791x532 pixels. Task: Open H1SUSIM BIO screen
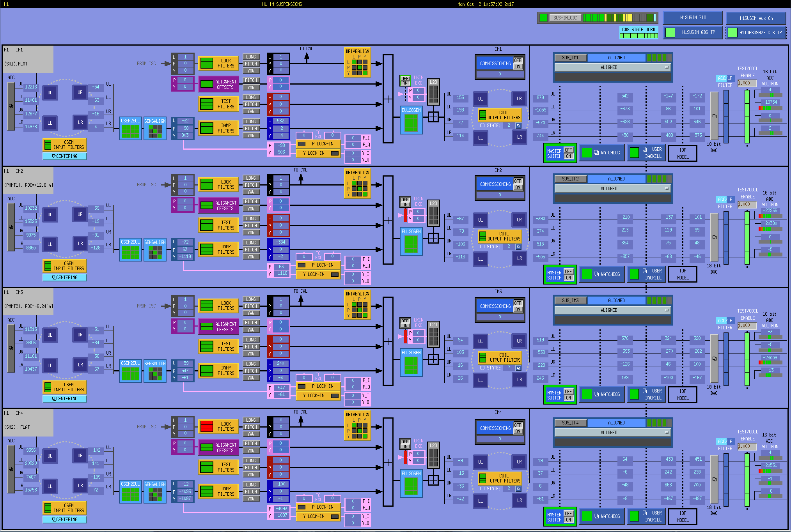tap(693, 18)
